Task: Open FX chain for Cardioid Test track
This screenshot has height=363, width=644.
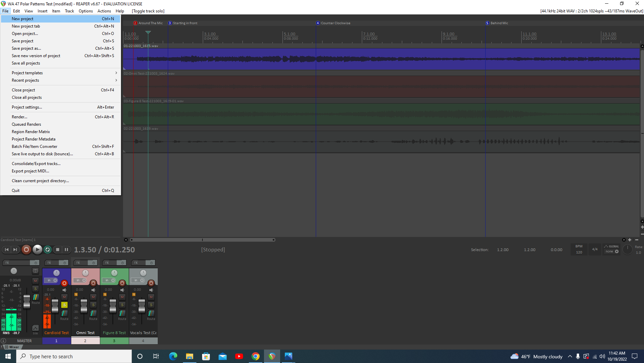Action: pos(51,263)
